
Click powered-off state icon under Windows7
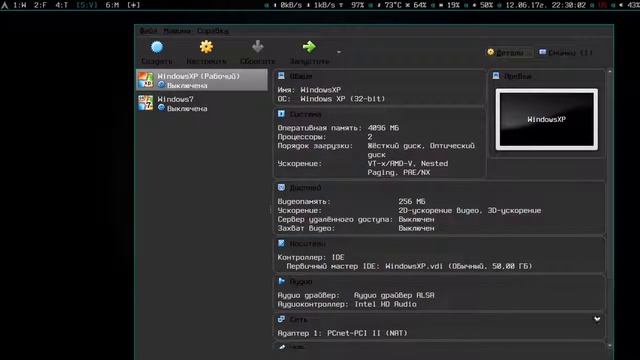click(161, 108)
